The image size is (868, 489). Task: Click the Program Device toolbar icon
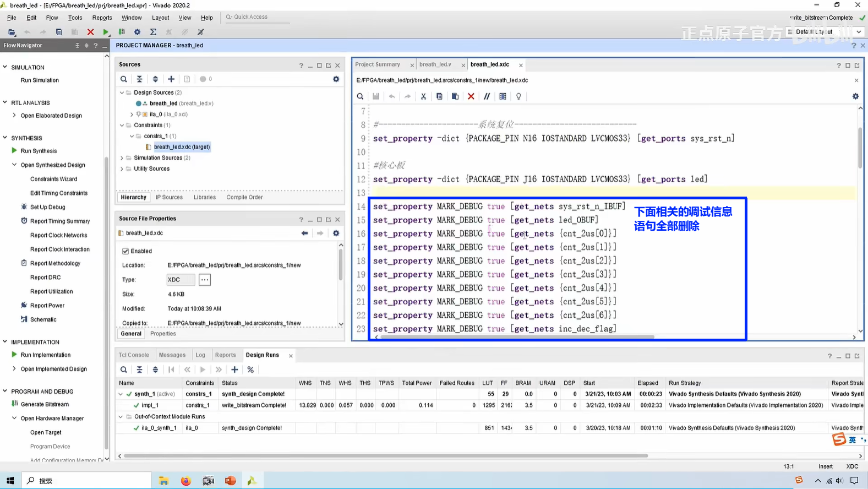[x=122, y=32]
